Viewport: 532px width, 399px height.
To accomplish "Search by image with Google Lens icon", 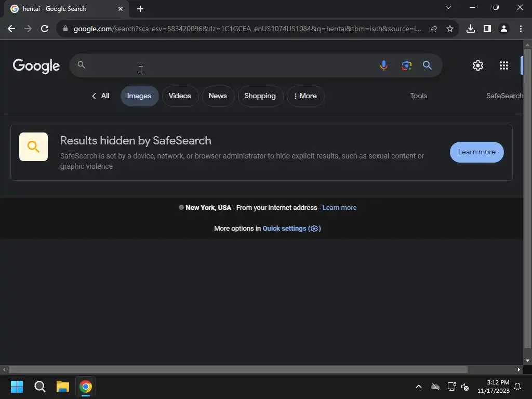I will (x=406, y=65).
